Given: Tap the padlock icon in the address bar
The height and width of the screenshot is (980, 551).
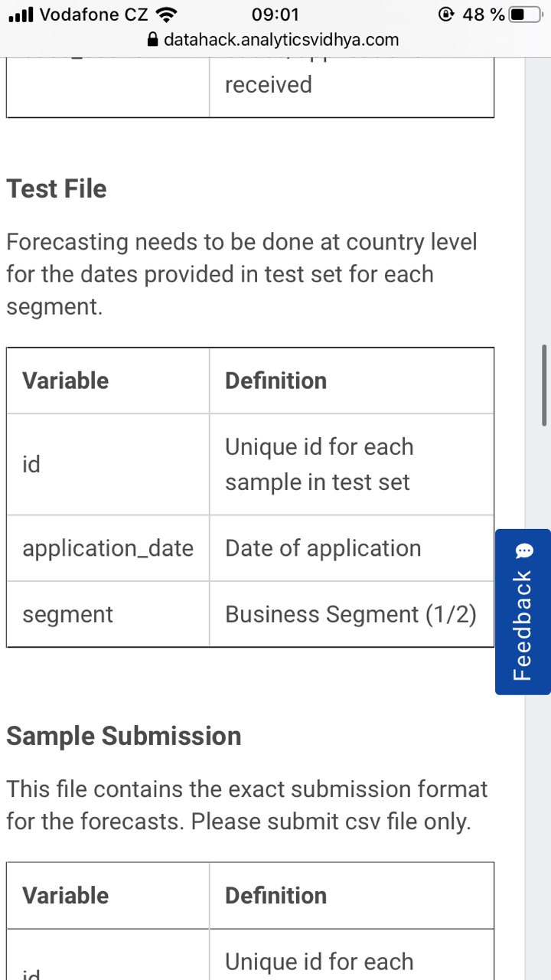Looking at the screenshot, I should tap(152, 40).
